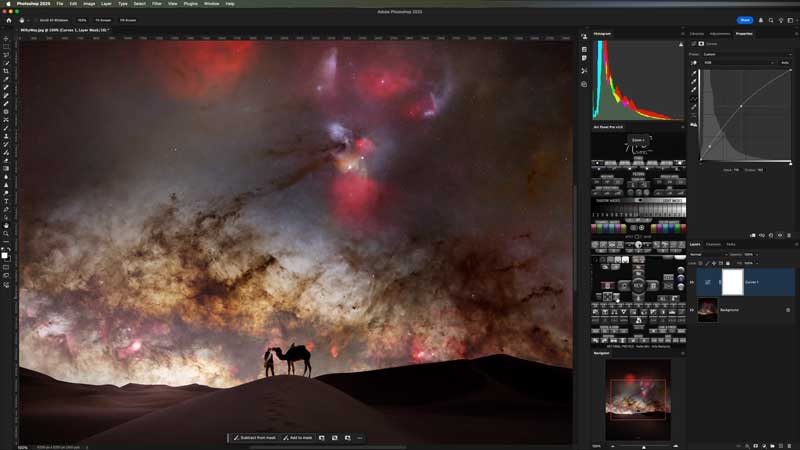The image size is (800, 450).
Task: Click the Share button
Action: point(744,19)
